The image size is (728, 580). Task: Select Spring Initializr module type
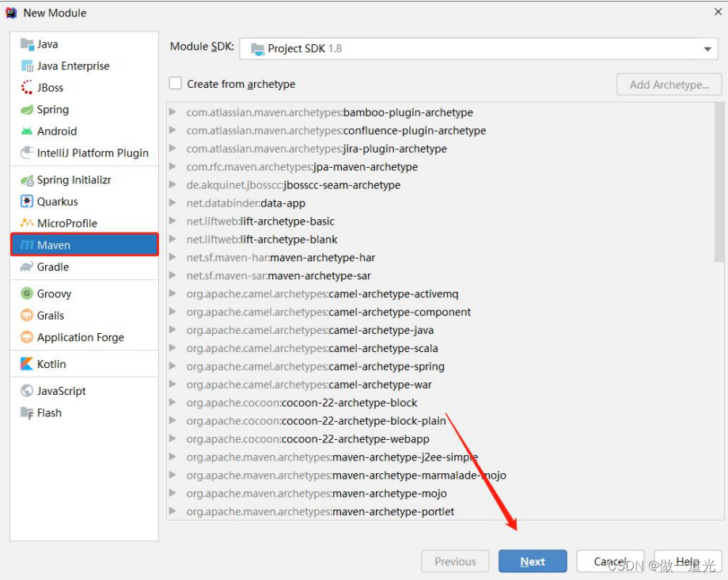[x=84, y=180]
